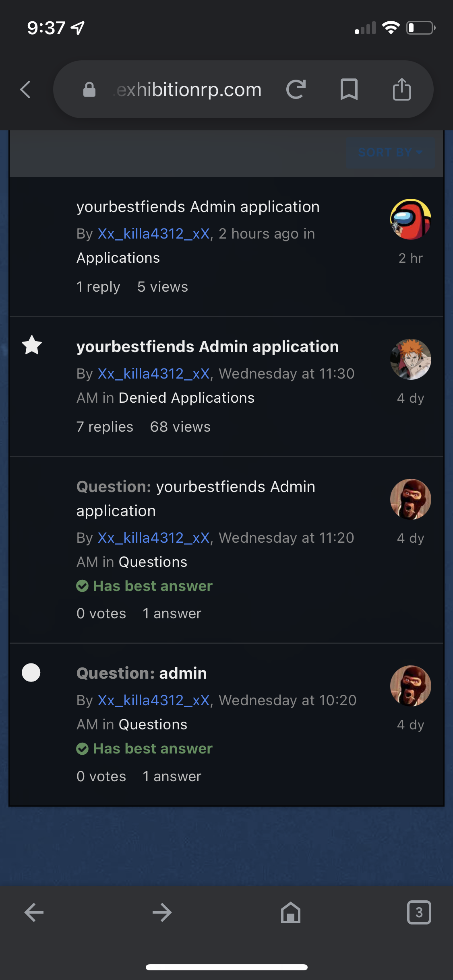This screenshot has width=453, height=980.
Task: Expand the SORT BY dropdown
Action: tap(390, 152)
